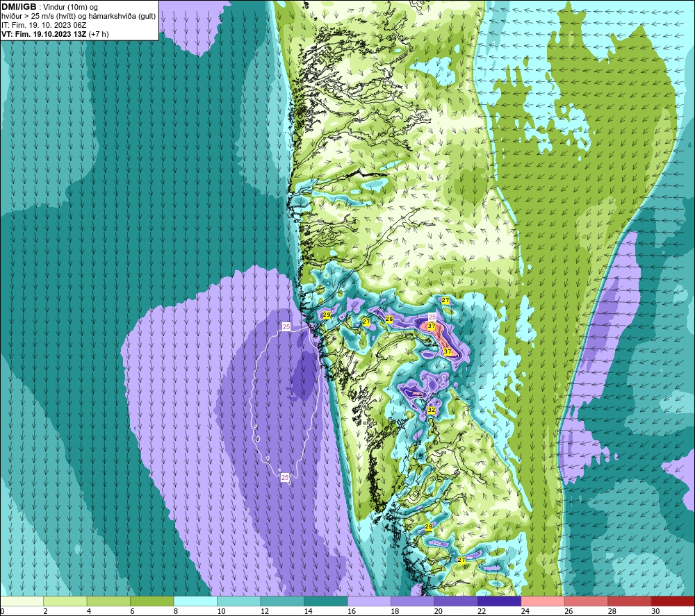Pick the violet 20–22 legend swatch
The width and height of the screenshot is (695, 616).
click(x=456, y=601)
